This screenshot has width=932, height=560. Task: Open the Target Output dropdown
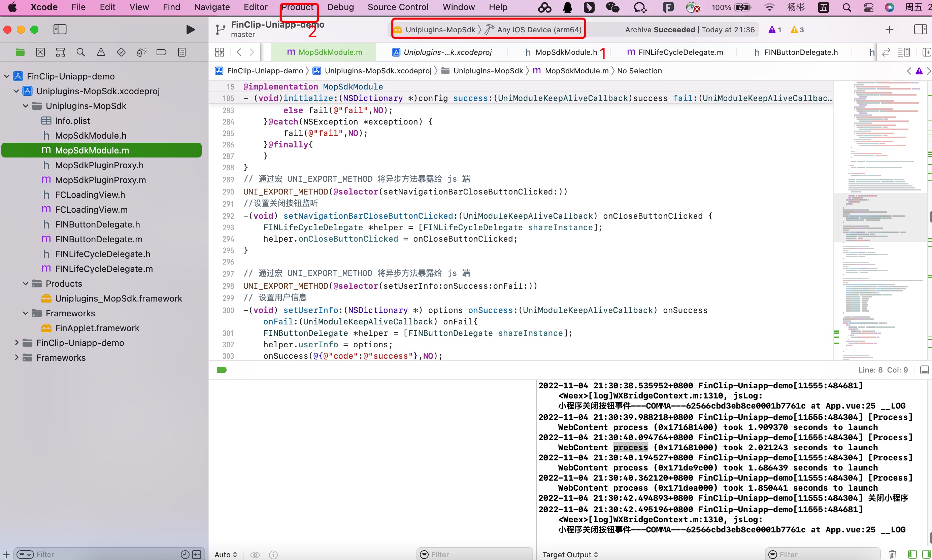click(570, 554)
